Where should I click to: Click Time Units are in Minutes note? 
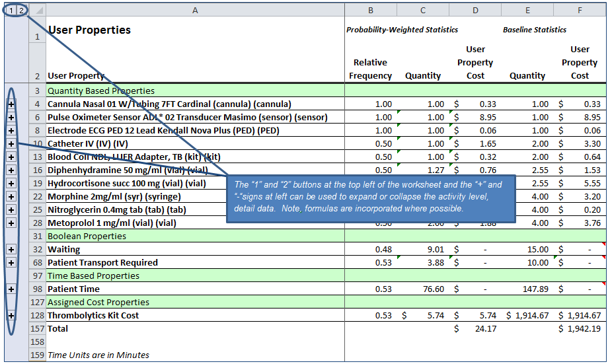pyautogui.click(x=98, y=355)
